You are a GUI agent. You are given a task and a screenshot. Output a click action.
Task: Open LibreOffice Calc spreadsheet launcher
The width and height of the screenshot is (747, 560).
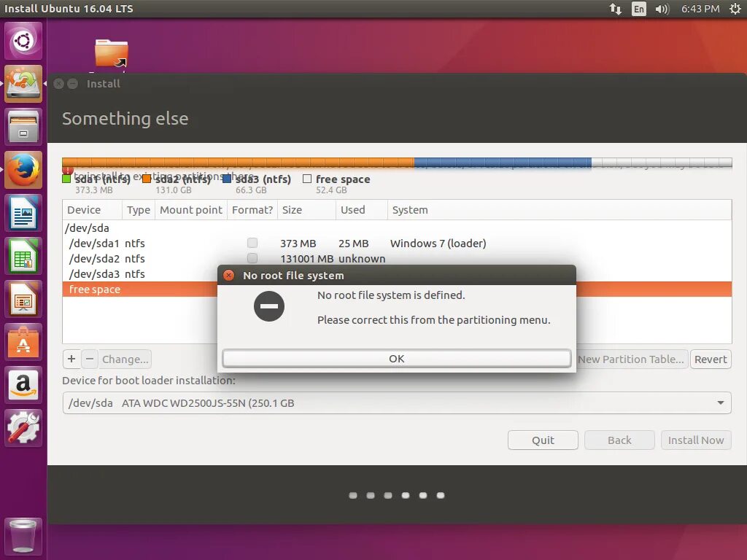(x=23, y=256)
